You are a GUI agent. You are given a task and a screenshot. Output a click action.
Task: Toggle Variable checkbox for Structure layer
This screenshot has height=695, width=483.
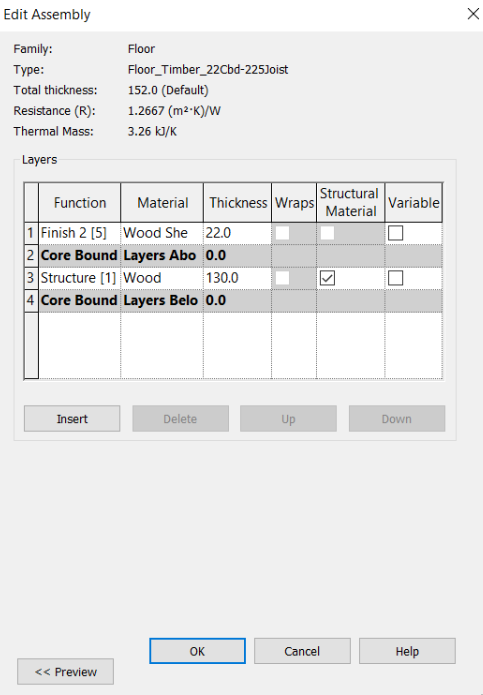(395, 278)
